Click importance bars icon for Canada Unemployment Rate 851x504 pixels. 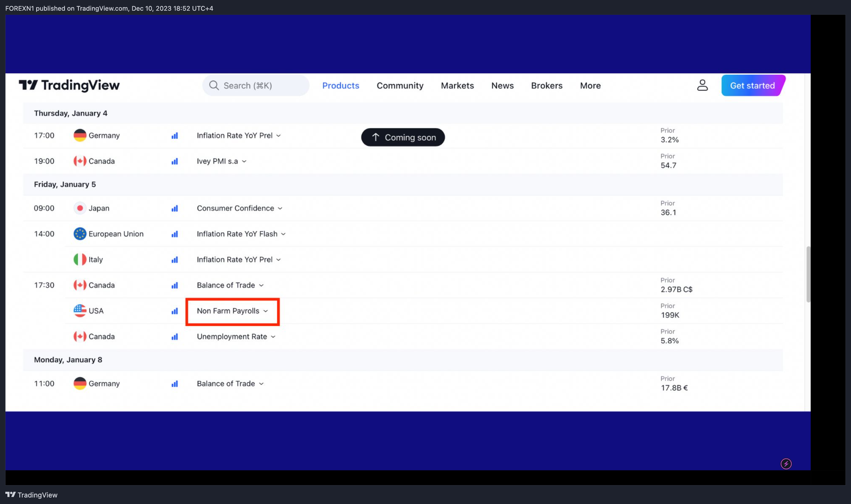[x=175, y=337]
